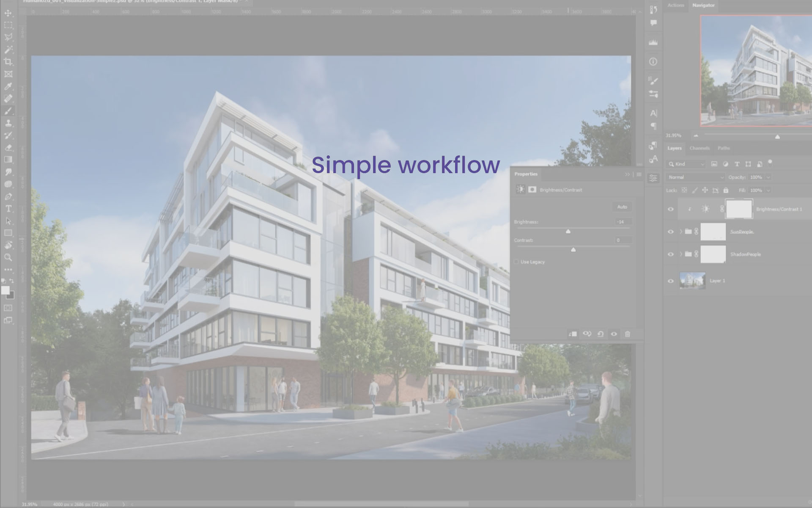
Task: Click the Auto button in Properties
Action: (x=621, y=207)
